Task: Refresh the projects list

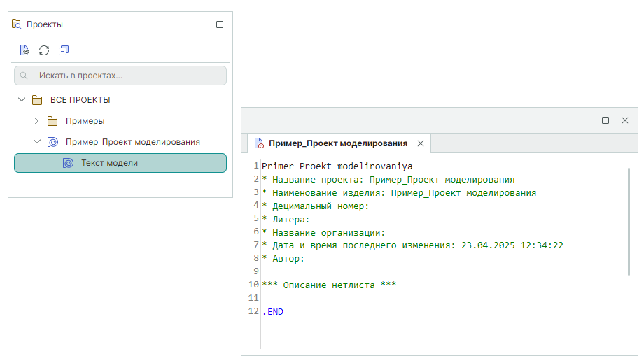Action: coord(44,50)
